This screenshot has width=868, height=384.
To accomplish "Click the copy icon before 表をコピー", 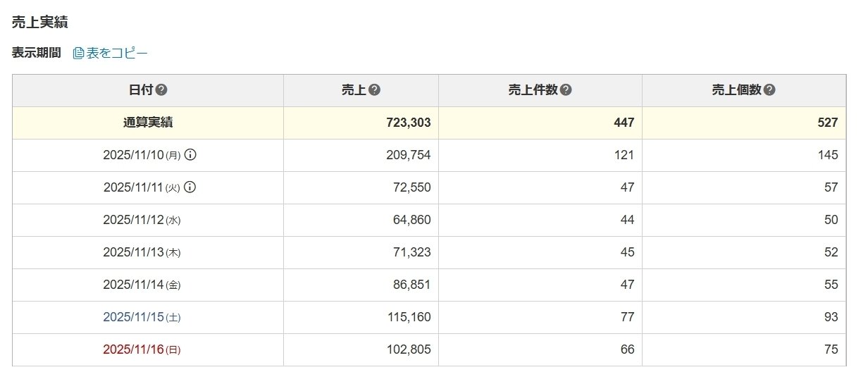I will pos(78,54).
